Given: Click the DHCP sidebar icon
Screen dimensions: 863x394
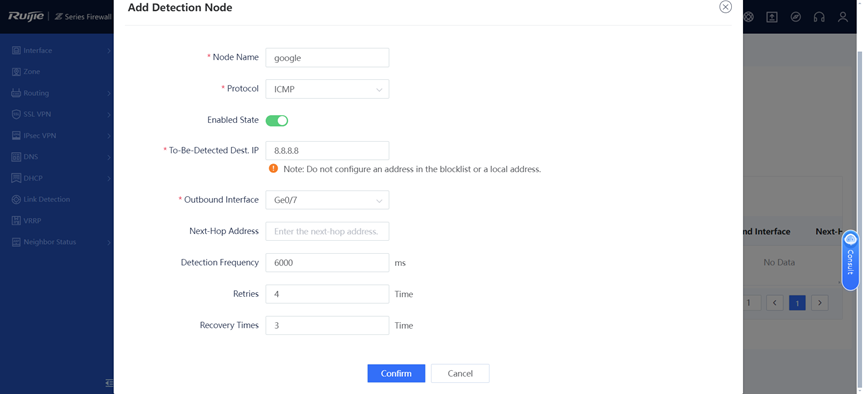Looking at the screenshot, I should 16,178.
